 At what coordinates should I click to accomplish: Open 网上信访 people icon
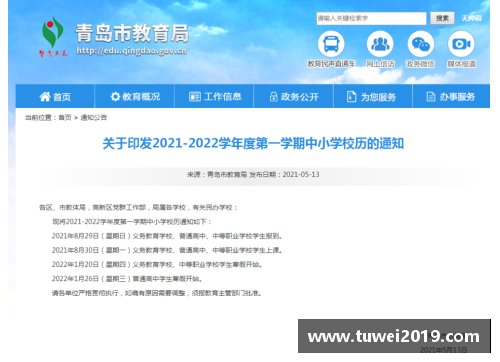(x=380, y=44)
